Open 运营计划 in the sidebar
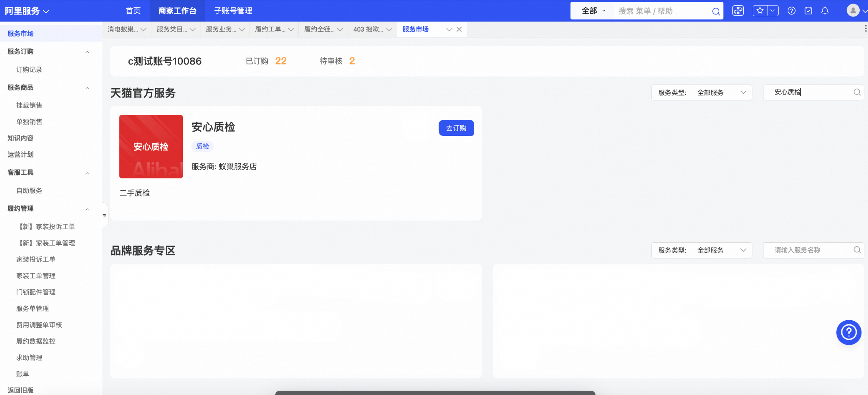 pyautogui.click(x=20, y=154)
